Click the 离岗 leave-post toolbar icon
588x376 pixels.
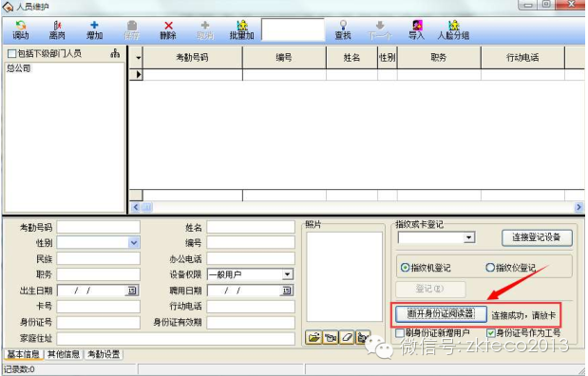point(57,30)
